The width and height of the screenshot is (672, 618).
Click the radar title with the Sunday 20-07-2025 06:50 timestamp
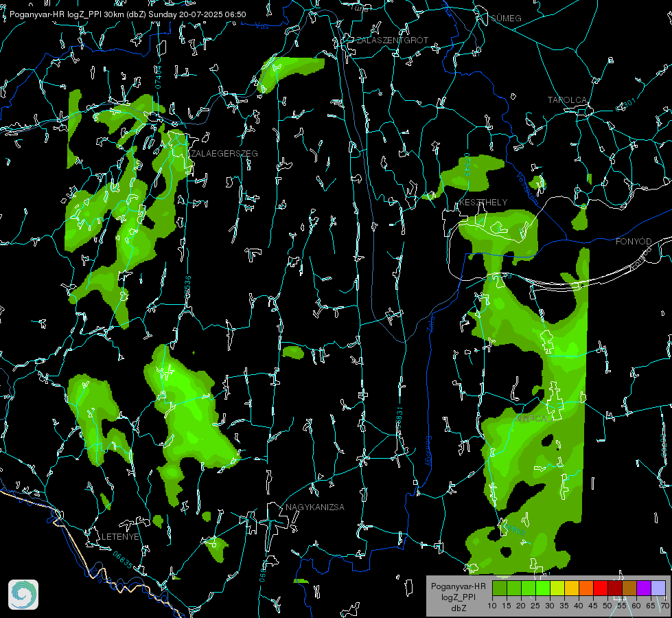(128, 14)
